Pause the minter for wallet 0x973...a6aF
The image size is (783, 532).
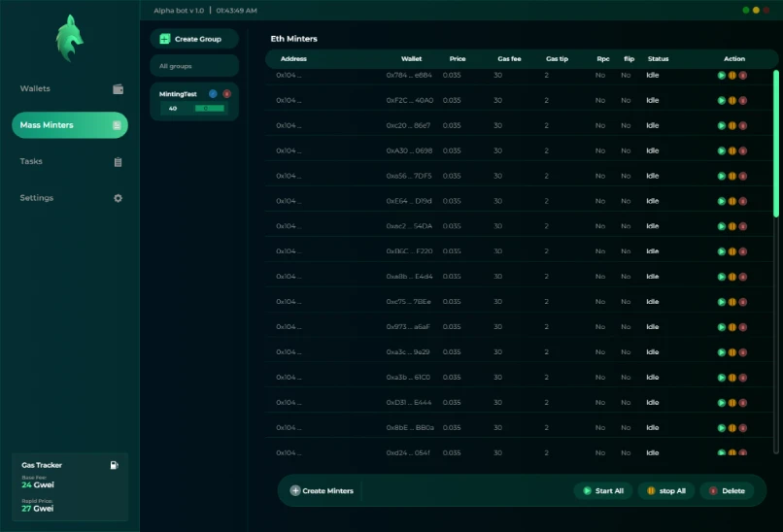[732, 327]
